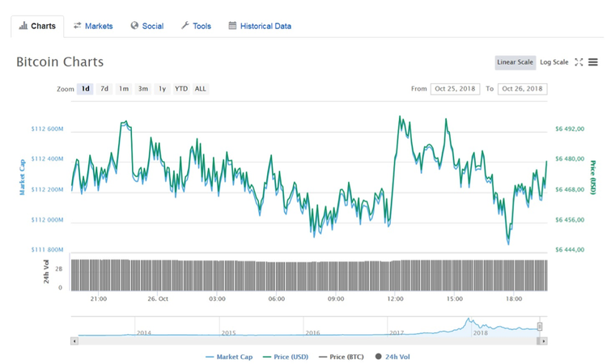This screenshot has height=364, width=607.
Task: Click the bar chart icon on Charts tab
Action: click(x=23, y=26)
